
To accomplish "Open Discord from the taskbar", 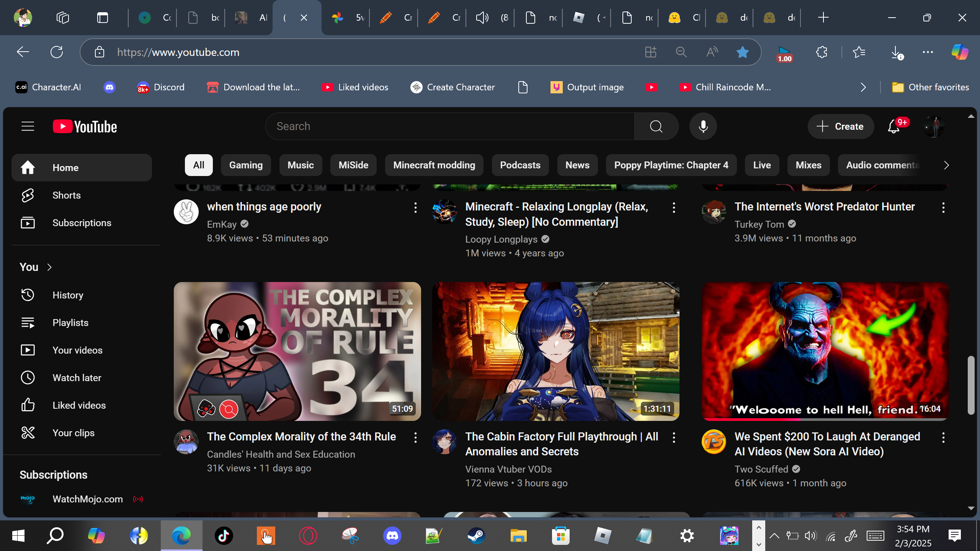I will pos(392,536).
